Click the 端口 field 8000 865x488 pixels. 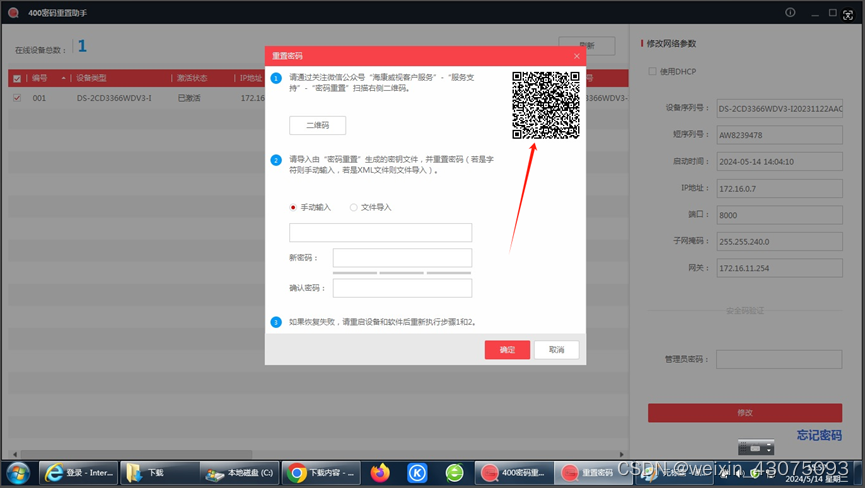point(779,215)
